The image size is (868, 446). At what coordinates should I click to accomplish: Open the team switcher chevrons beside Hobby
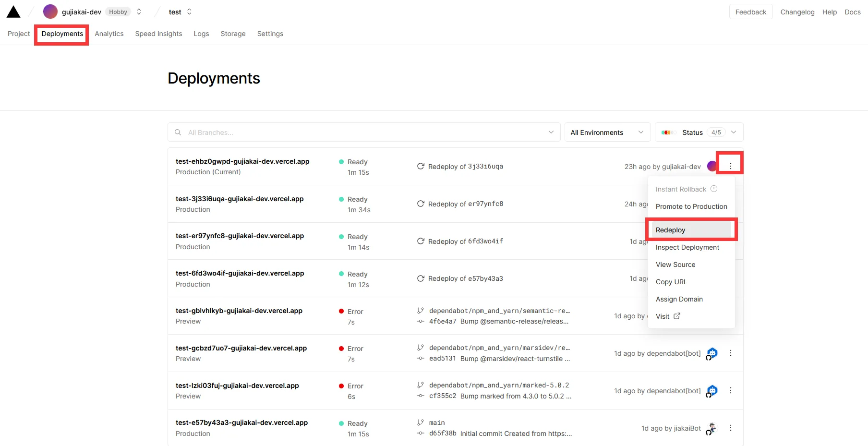tap(139, 12)
